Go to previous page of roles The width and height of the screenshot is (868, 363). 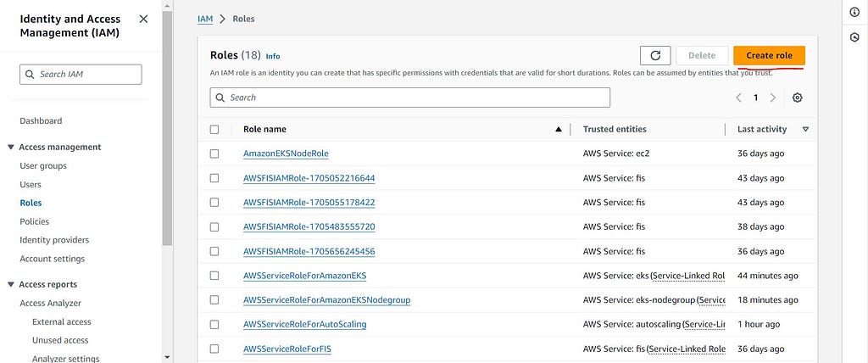click(x=738, y=98)
